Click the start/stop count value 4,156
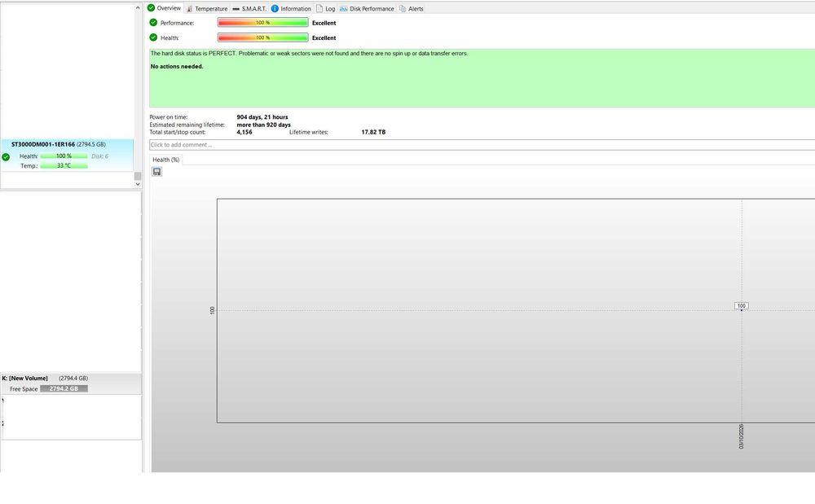 tap(244, 133)
